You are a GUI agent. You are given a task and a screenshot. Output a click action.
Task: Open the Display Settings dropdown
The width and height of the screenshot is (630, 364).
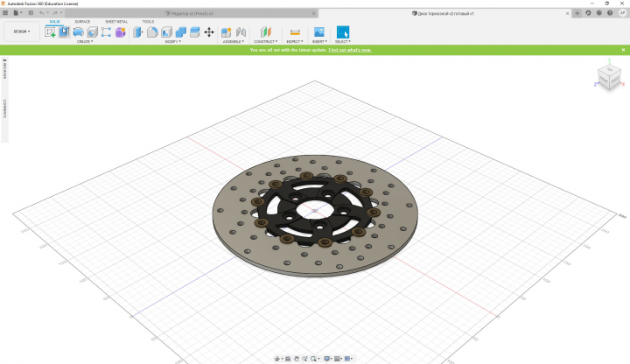[x=328, y=359]
